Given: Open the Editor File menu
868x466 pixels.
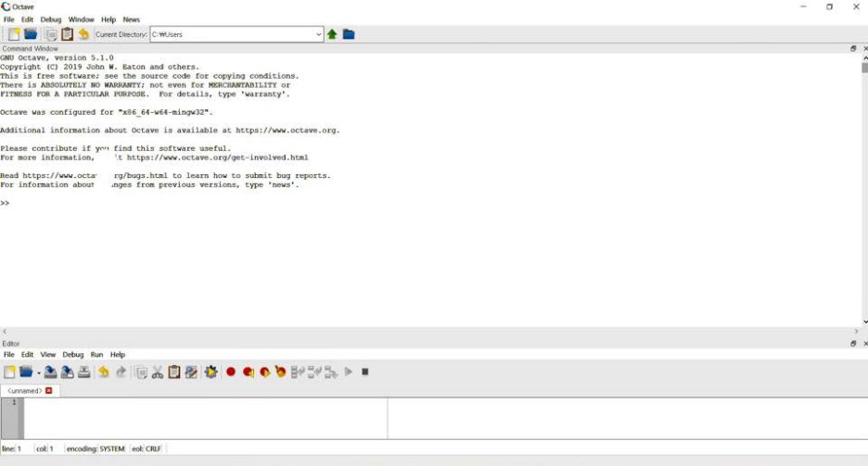Looking at the screenshot, I should point(9,354).
